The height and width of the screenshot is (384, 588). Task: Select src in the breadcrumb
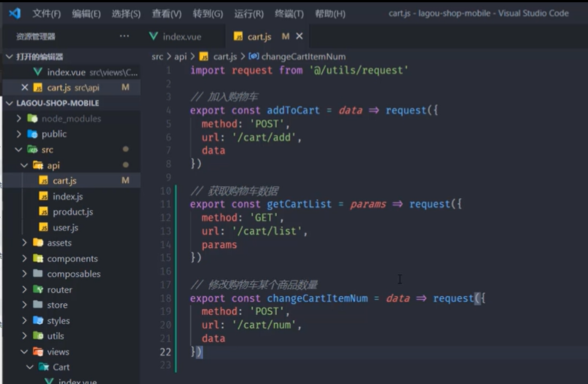(157, 57)
